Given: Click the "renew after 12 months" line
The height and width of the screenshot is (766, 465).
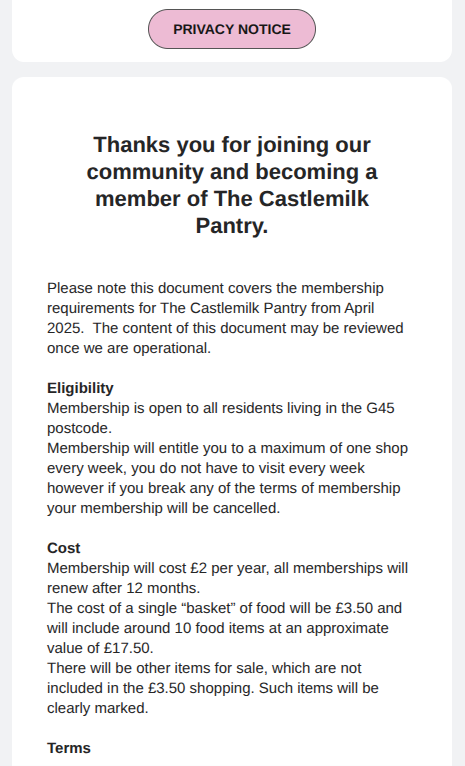Looking at the screenshot, I should [x=124, y=588].
